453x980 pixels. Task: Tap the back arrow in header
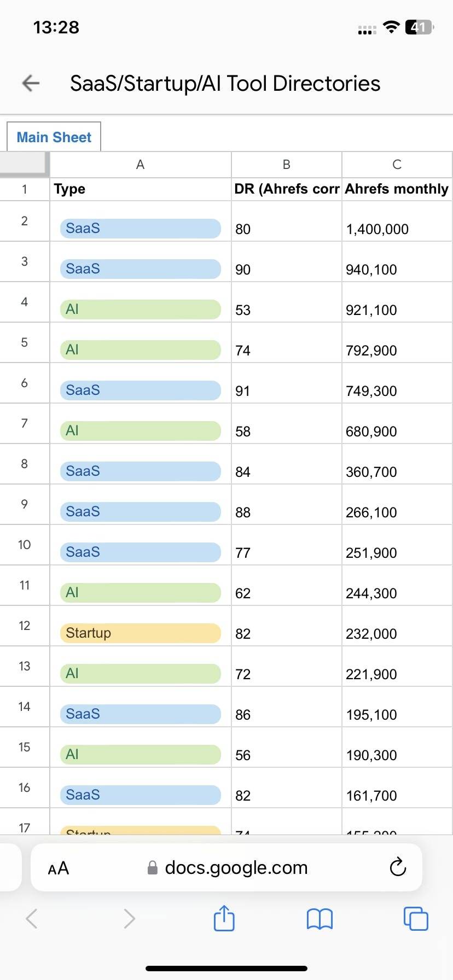[x=31, y=83]
